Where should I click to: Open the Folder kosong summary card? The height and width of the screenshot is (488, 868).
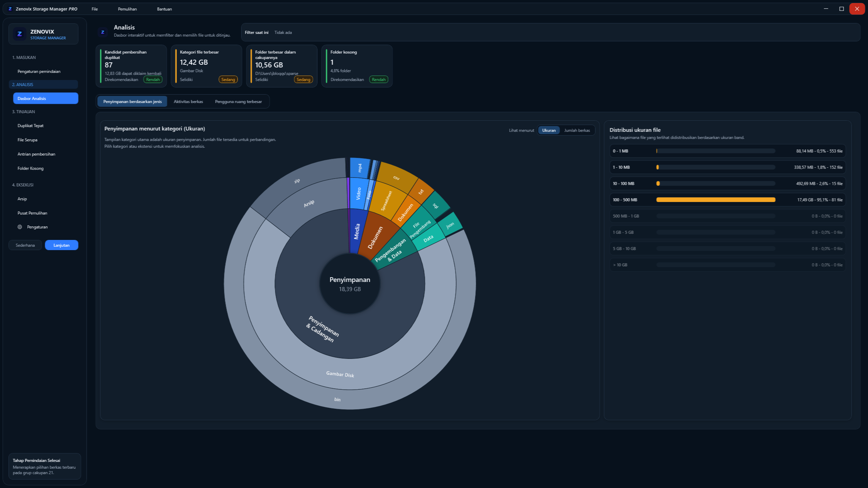[x=357, y=66]
